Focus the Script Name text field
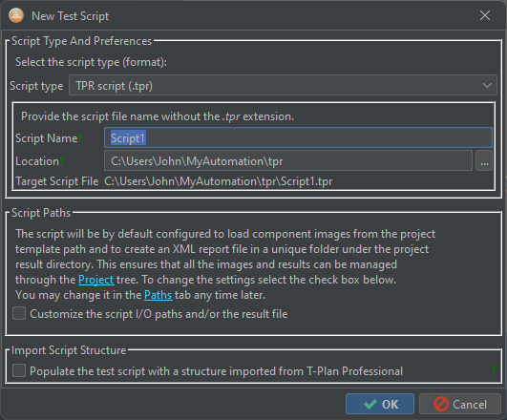 coord(298,138)
